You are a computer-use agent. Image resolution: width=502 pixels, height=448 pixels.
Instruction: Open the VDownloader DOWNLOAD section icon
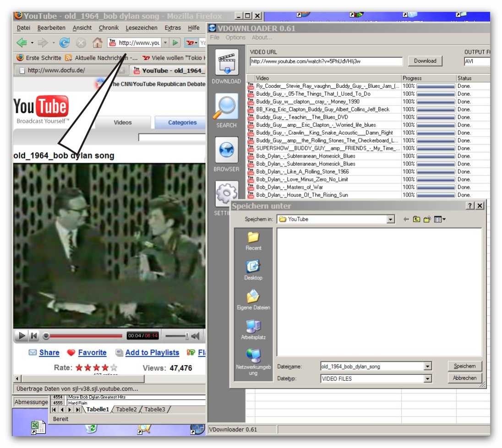pos(227,62)
